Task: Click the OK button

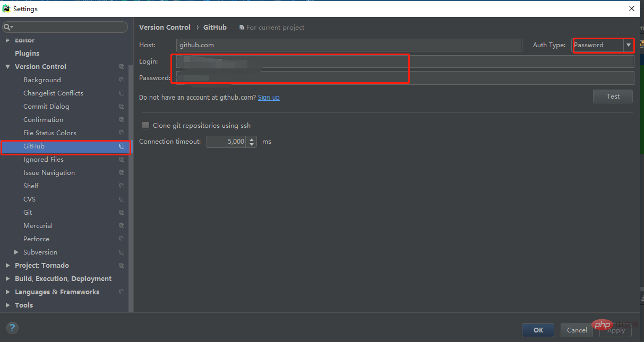Action: tap(538, 330)
